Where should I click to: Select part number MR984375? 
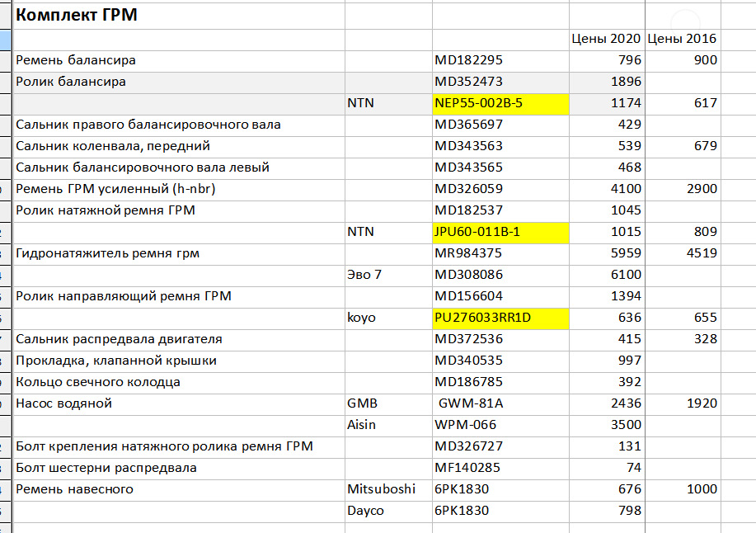[500, 254]
